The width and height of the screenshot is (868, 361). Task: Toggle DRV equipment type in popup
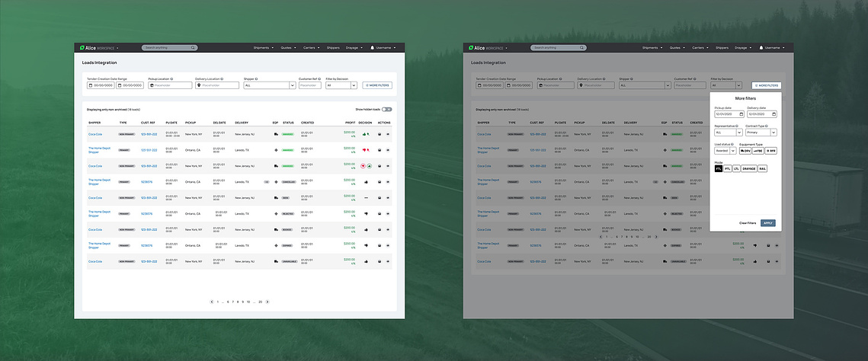(745, 150)
